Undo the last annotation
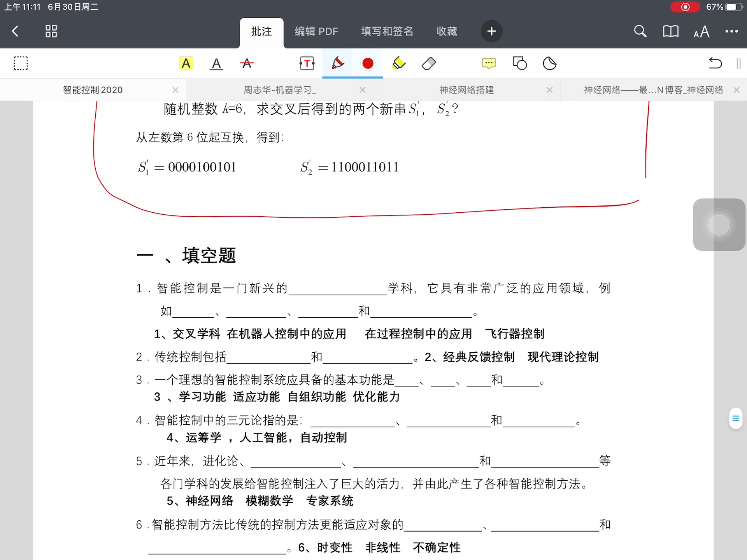Viewport: 747px width, 560px height. 716,63
